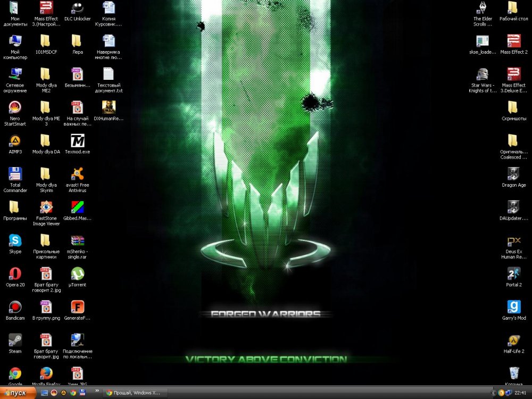Select the mShenko - single.rar archive
Screen dimensions: 532x399
(77, 246)
